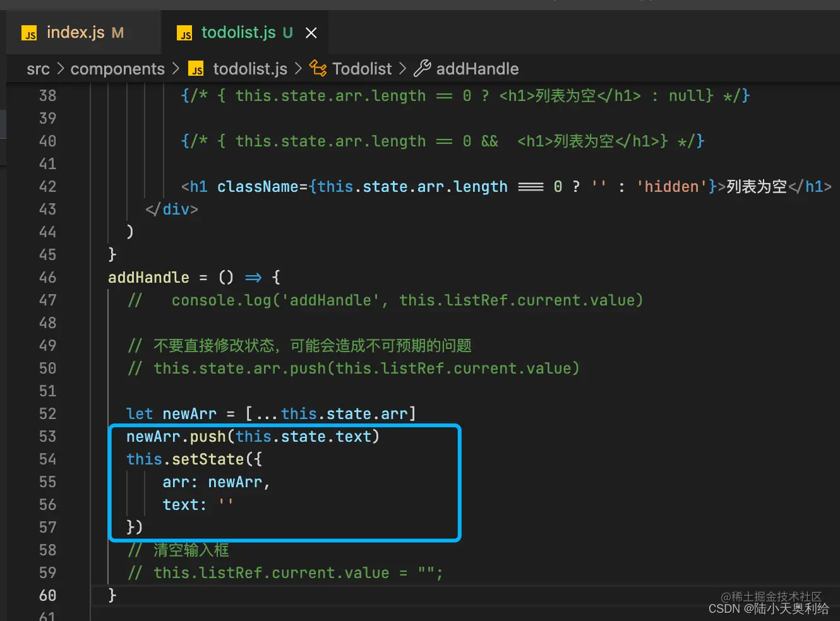Expand the chevron after components breadcrumb
This screenshot has width=840, height=621.
coord(176,68)
